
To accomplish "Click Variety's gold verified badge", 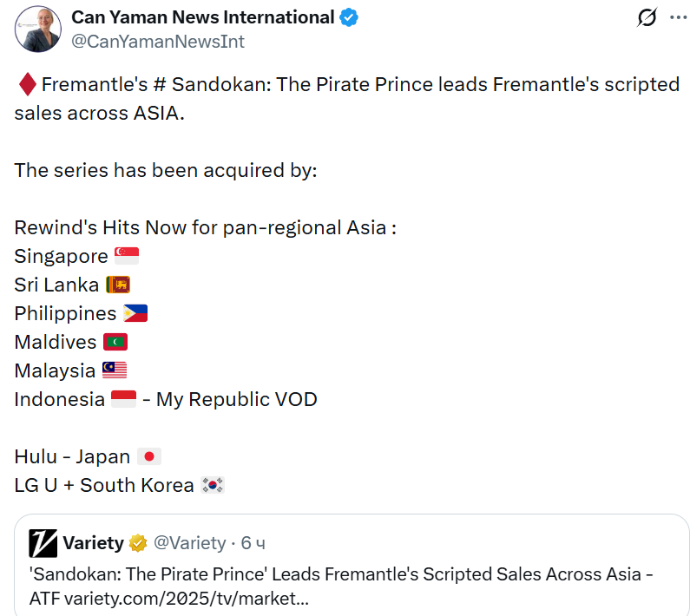I will tap(138, 543).
